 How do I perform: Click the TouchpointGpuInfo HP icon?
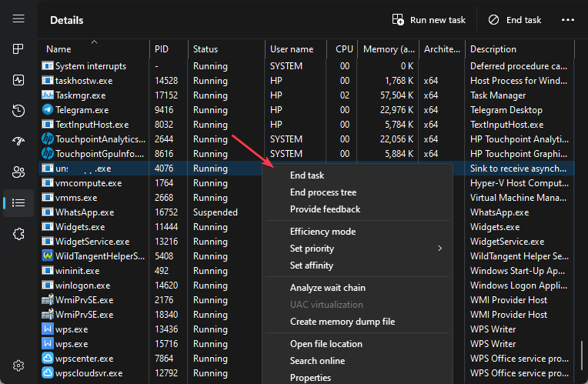coord(48,153)
